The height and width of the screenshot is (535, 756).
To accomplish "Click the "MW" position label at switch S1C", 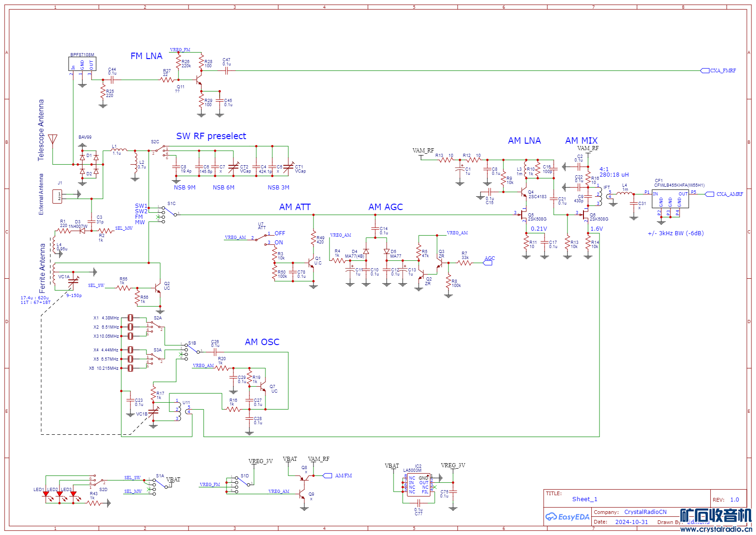I will pyautogui.click(x=140, y=222).
